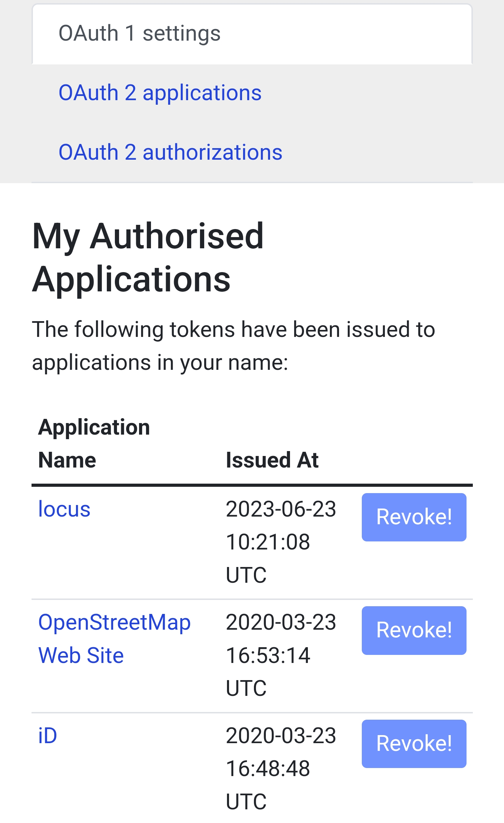Click the 16:53:14 issue time
This screenshot has width=504, height=823.
coord(268,655)
